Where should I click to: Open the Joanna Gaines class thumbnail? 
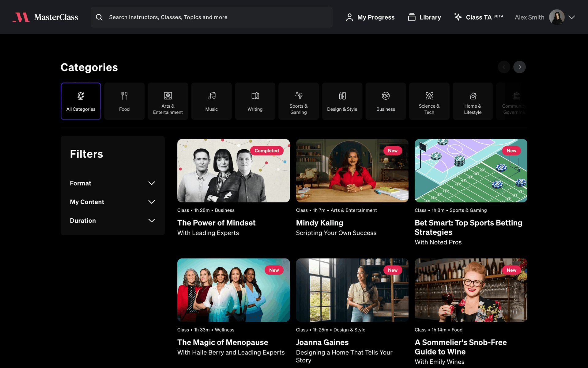[x=352, y=290]
